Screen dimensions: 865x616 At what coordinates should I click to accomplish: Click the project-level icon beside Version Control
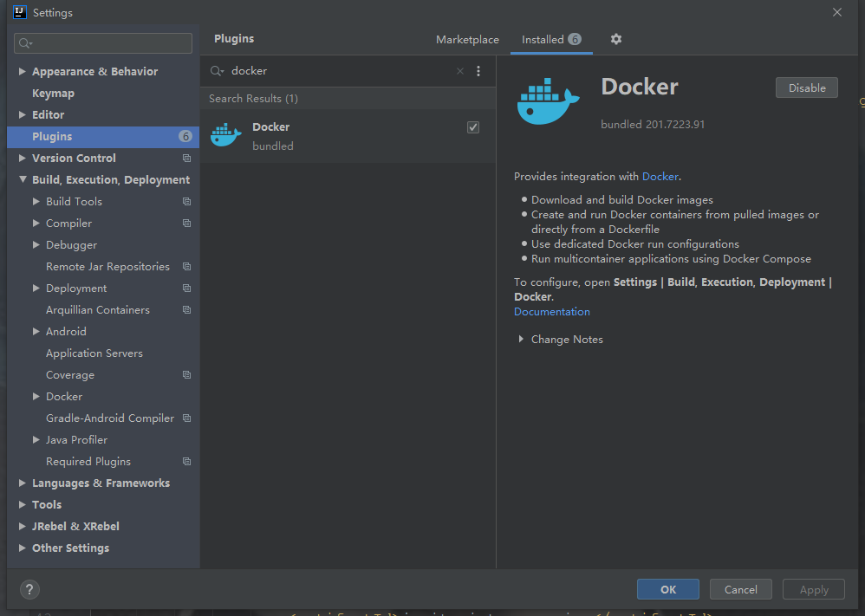[187, 159]
